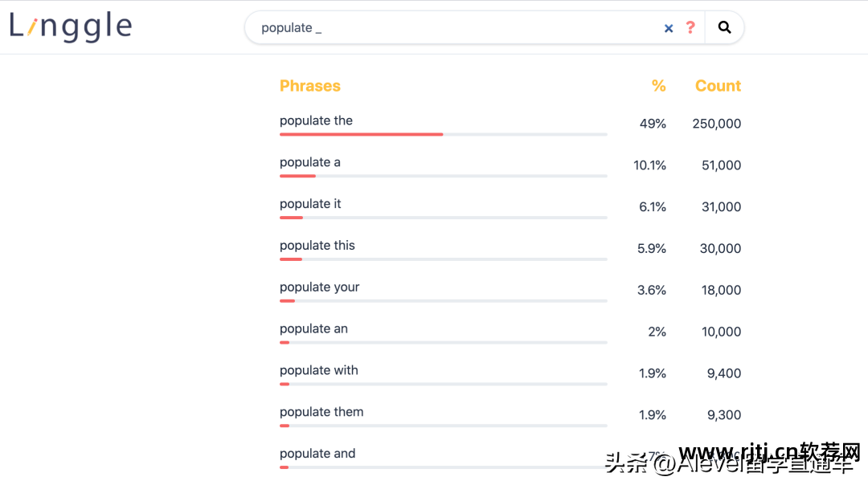Image resolution: width=868 pixels, height=489 pixels.
Task: Click the Phrases column header
Action: (310, 86)
